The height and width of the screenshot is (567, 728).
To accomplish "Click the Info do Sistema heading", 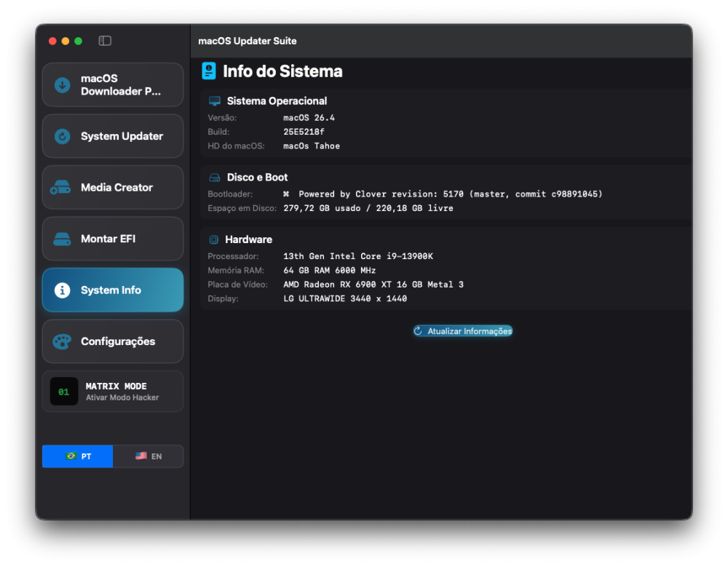I will pyautogui.click(x=282, y=71).
